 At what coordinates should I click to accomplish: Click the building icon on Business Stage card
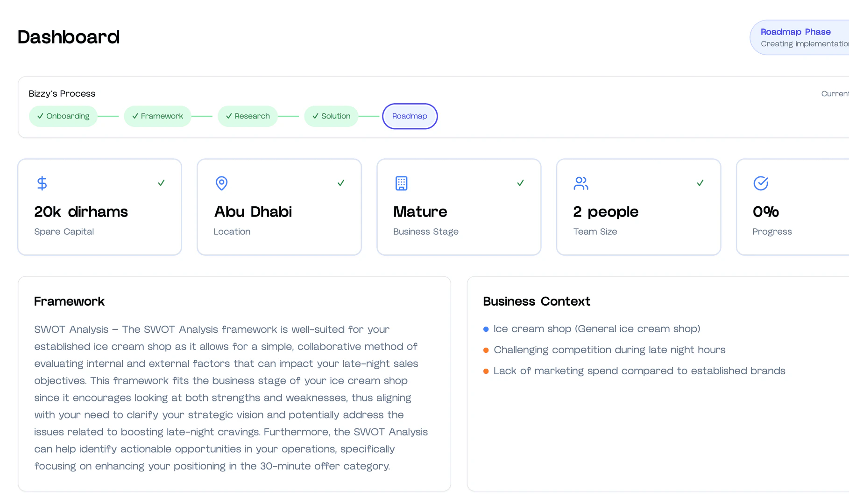(x=401, y=183)
